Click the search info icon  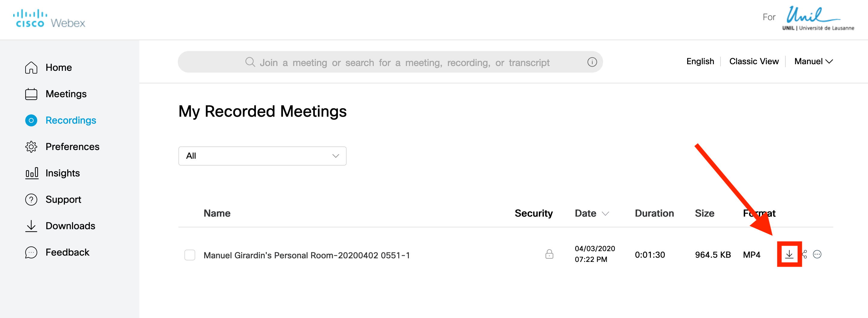[x=592, y=62]
